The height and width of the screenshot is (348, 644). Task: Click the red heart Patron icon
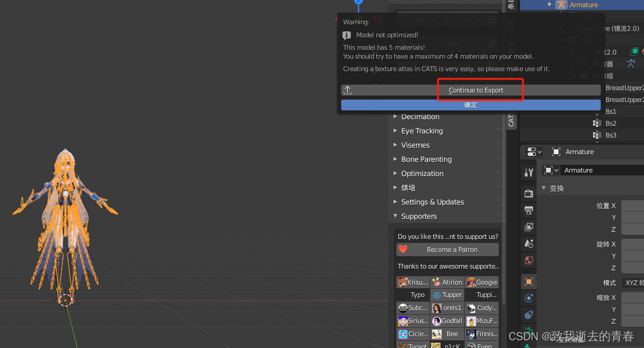(404, 250)
